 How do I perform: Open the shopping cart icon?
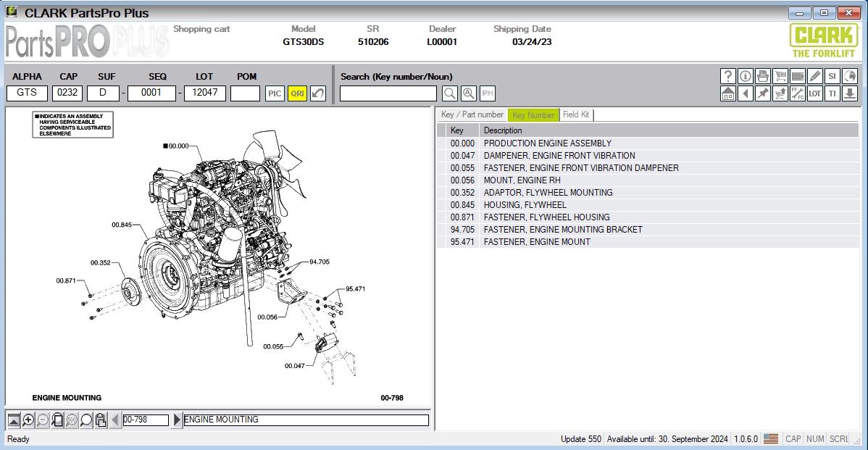tap(780, 76)
